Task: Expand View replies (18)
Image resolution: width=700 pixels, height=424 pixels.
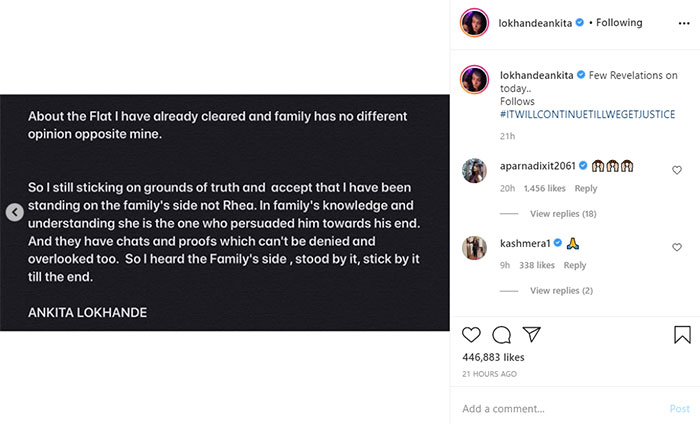Action: [x=563, y=214]
